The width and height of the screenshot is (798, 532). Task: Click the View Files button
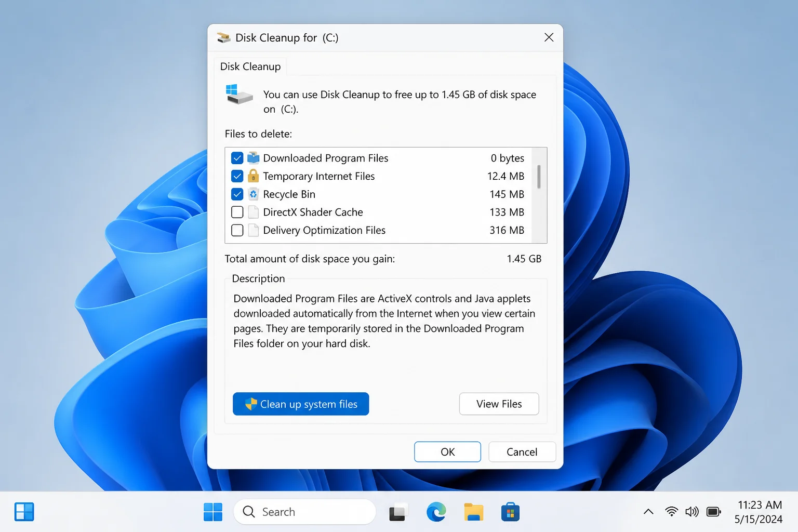[x=499, y=404]
